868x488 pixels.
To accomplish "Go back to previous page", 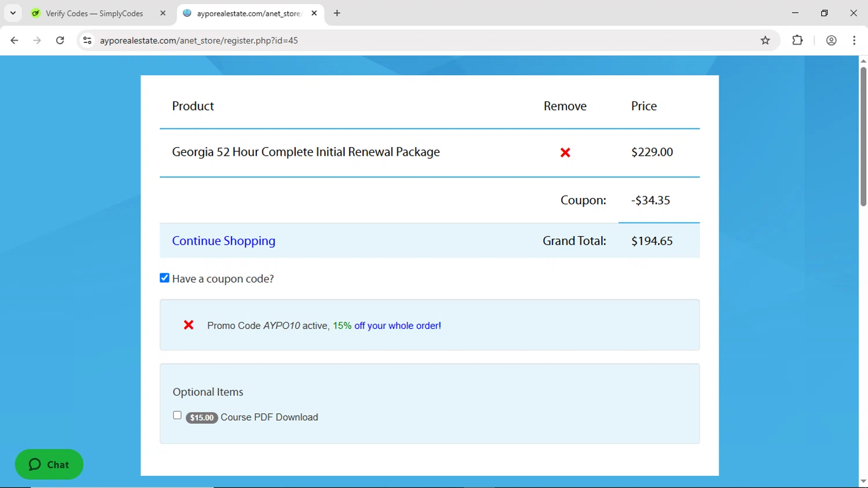I will (x=14, y=41).
